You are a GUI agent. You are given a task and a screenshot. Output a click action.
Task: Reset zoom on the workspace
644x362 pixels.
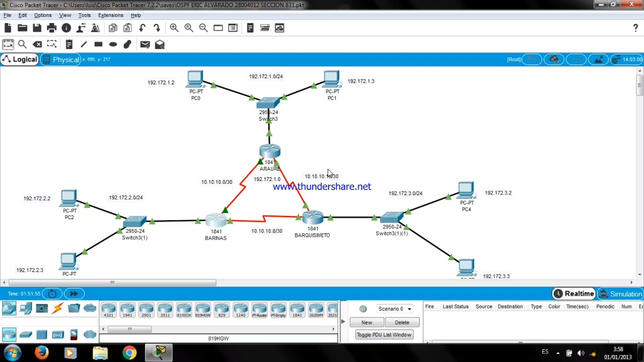[189, 28]
